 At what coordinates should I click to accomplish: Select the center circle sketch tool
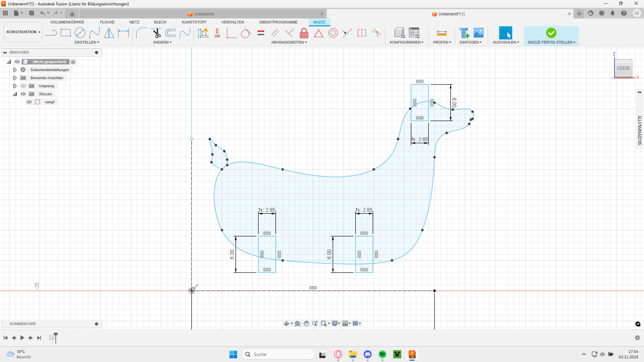tap(80, 33)
